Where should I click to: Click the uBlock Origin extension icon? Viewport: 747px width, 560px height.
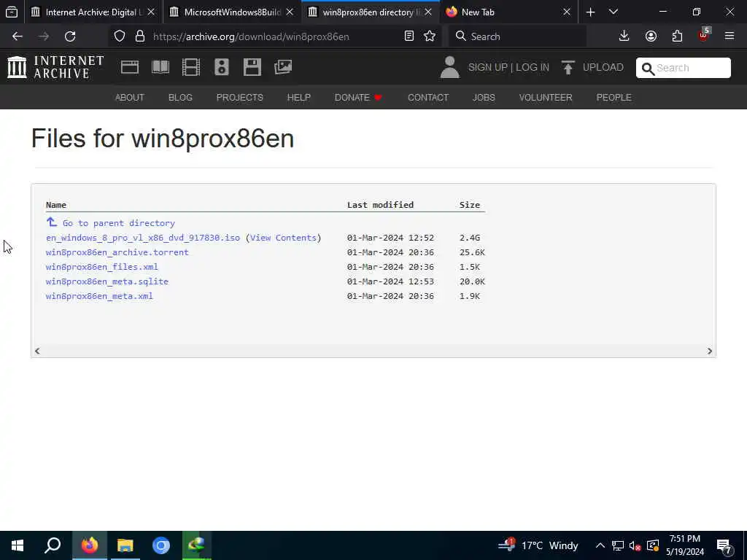click(704, 35)
